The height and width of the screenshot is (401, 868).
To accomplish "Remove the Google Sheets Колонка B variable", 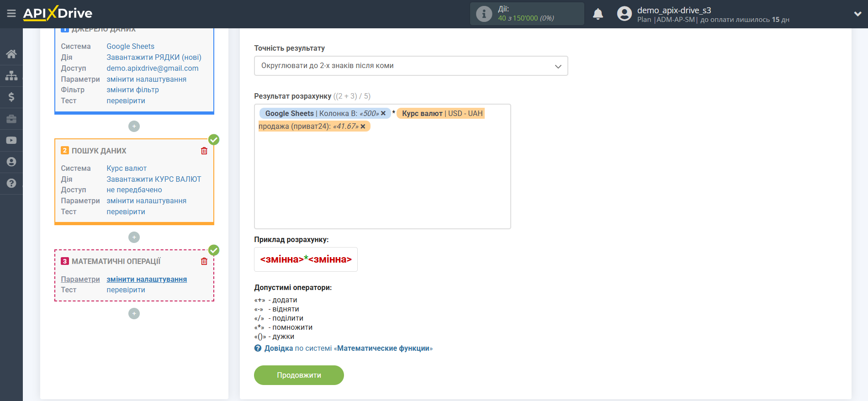I will click(x=383, y=113).
